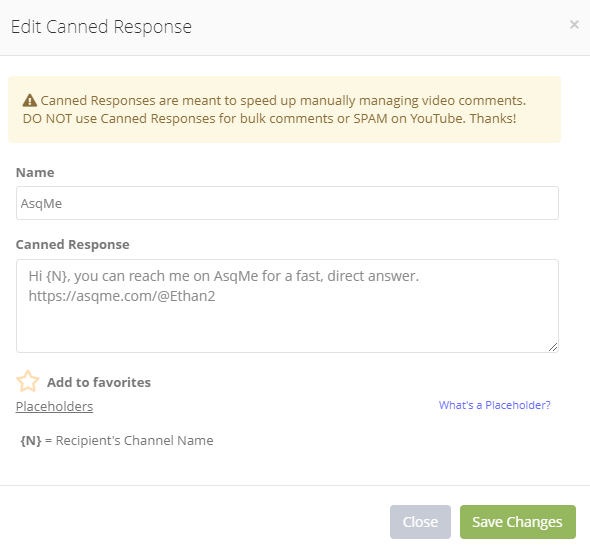
Task: Click the 'meant to speed up' warning line
Action: coord(283,100)
